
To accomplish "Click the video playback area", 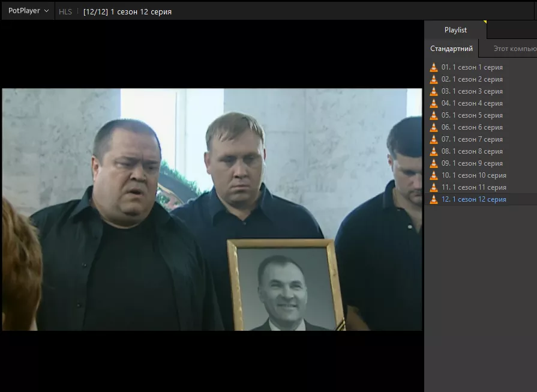I will click(212, 210).
